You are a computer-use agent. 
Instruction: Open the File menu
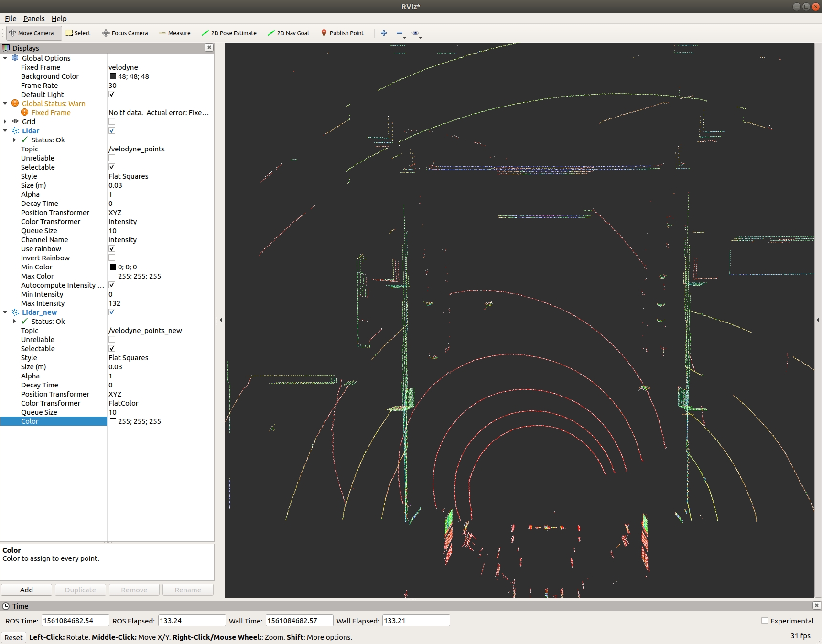pyautogui.click(x=11, y=19)
